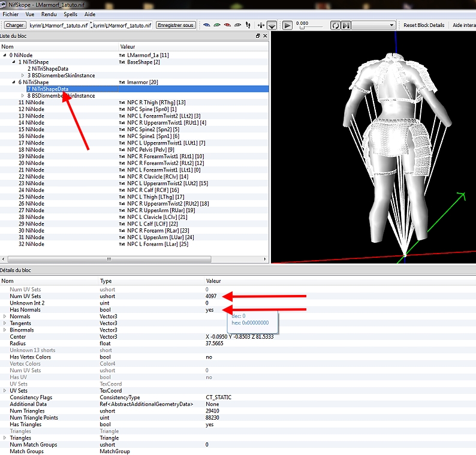The width and height of the screenshot is (476, 455).
Task: Click the BaseShape [2] value
Action: 143,62
